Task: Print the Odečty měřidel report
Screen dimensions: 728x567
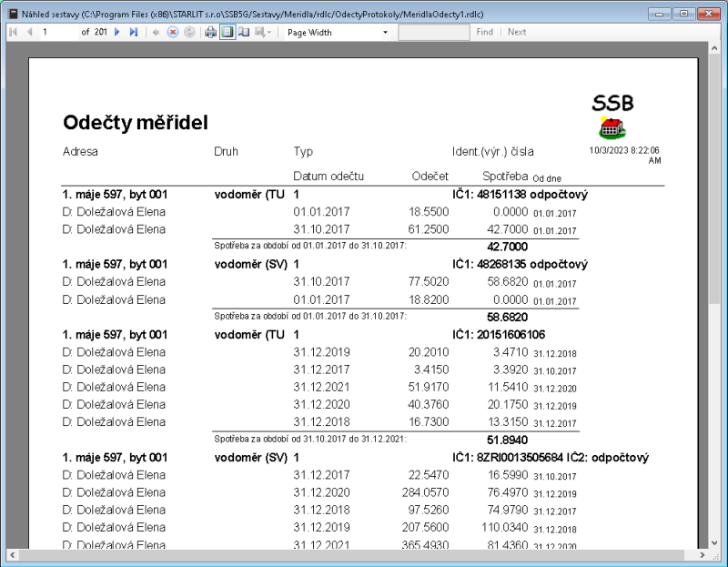Action: pyautogui.click(x=210, y=32)
